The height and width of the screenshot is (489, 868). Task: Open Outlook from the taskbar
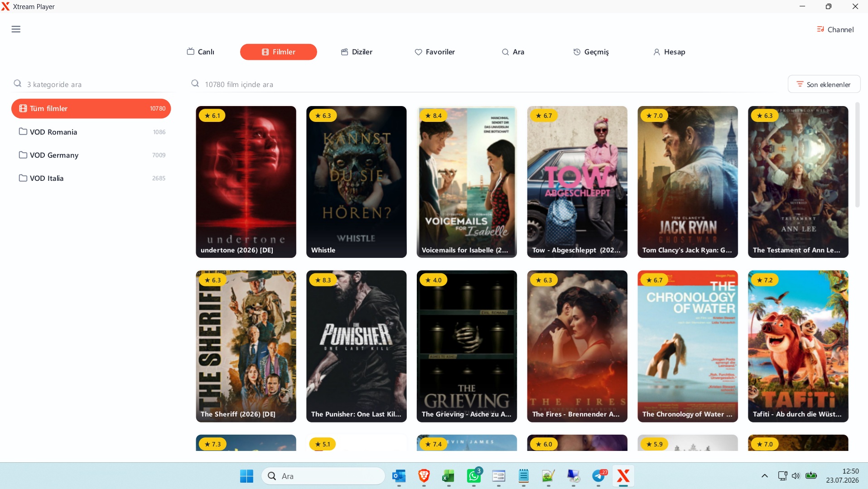(399, 476)
